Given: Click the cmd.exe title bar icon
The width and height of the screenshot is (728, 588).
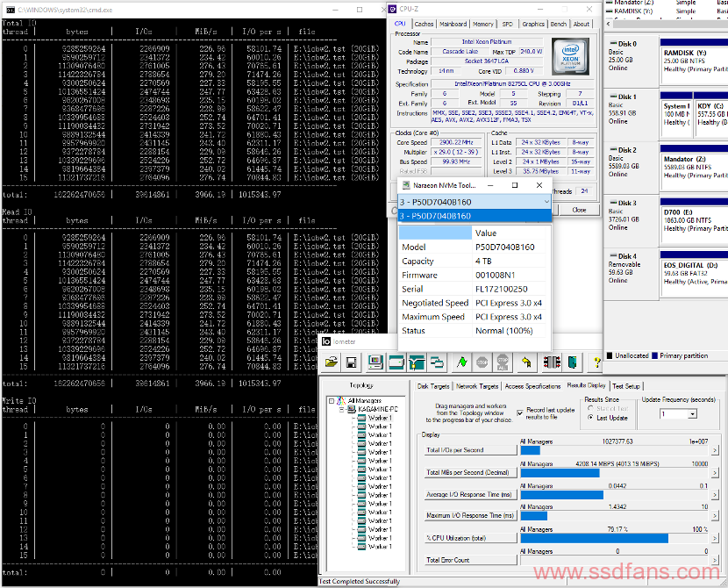Looking at the screenshot, I should coord(11,10).
